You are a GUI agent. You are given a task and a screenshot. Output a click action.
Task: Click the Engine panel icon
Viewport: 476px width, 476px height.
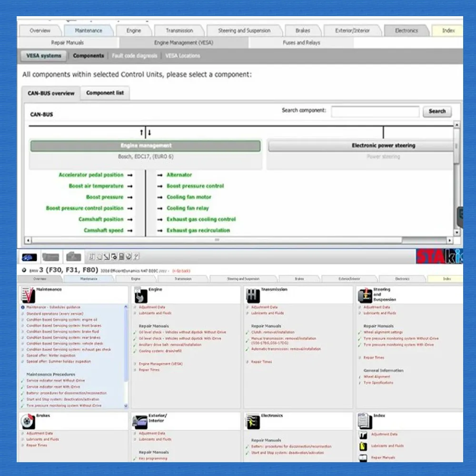click(141, 295)
